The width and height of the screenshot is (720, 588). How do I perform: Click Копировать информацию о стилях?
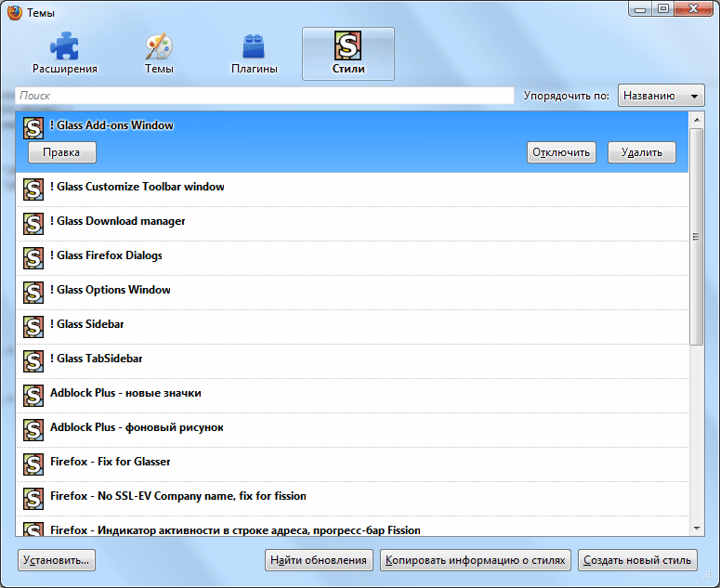[475, 560]
